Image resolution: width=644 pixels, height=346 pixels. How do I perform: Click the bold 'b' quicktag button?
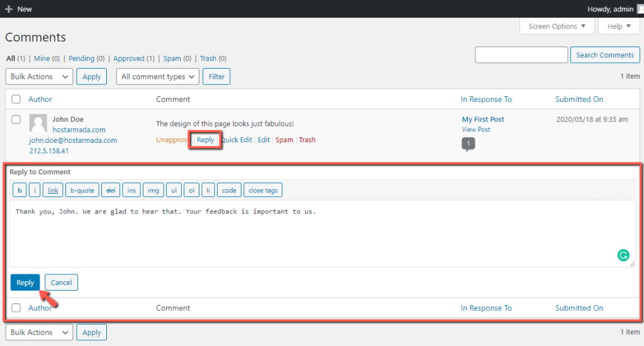pos(19,190)
